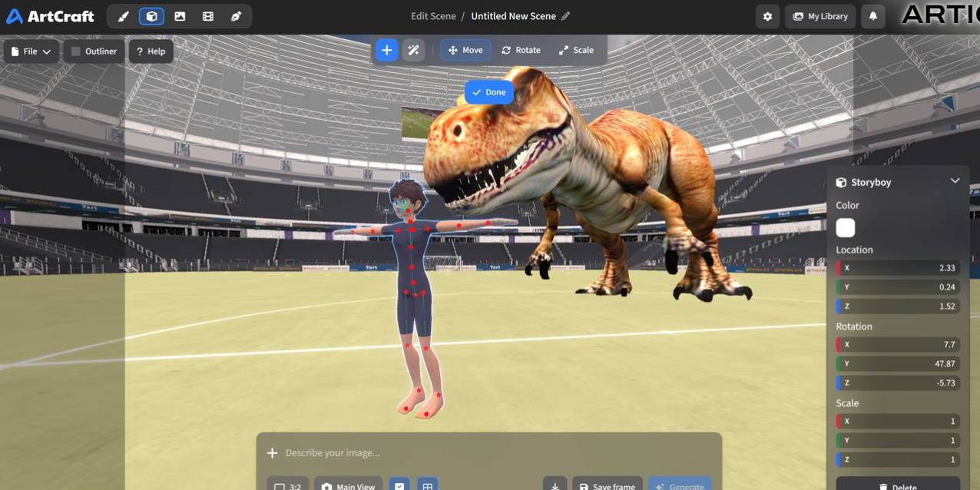Click the Location X value 2.33
Viewport: 980px width, 490px height.
coord(898,268)
